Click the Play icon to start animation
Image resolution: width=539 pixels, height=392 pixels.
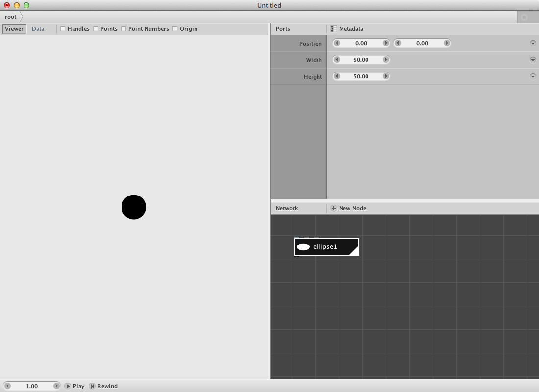click(x=69, y=386)
